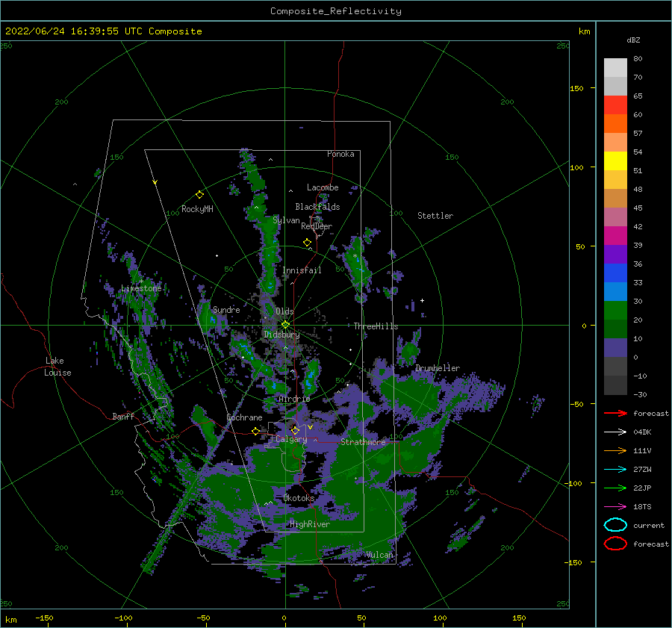The width and height of the screenshot is (672, 628).
Task: Select the orange 111V arrow icon
Action: click(x=615, y=450)
